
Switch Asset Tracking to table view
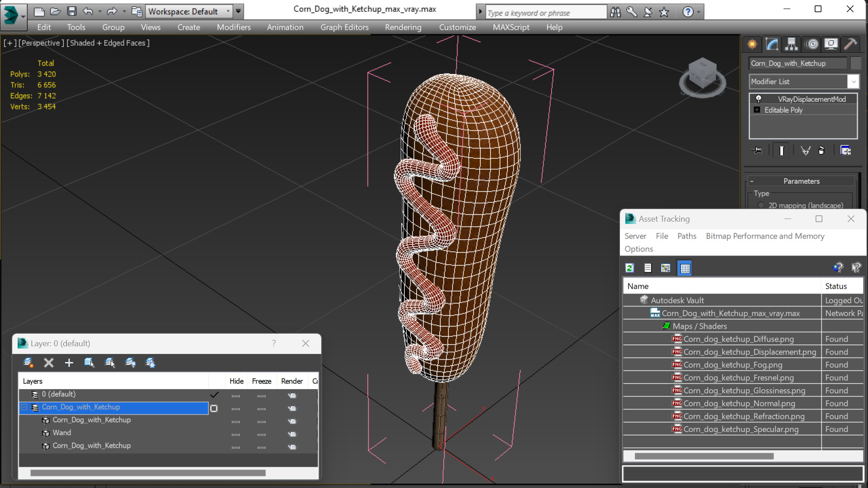(685, 268)
